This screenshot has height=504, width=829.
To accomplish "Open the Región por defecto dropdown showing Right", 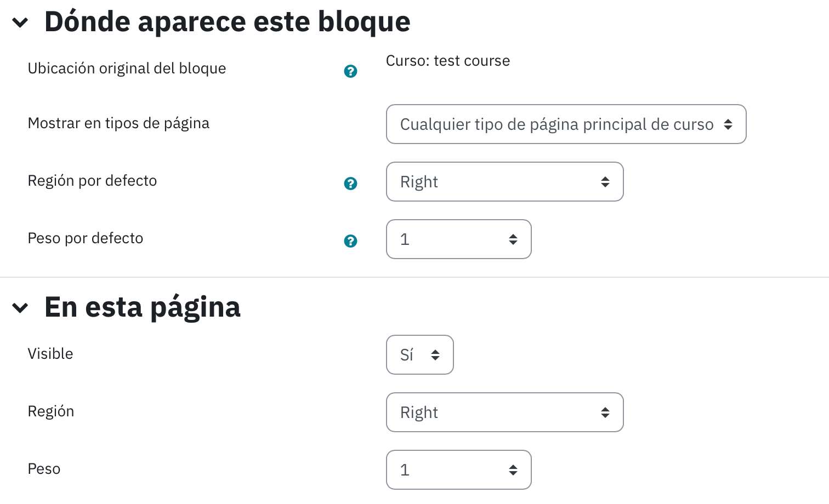I will [x=505, y=182].
